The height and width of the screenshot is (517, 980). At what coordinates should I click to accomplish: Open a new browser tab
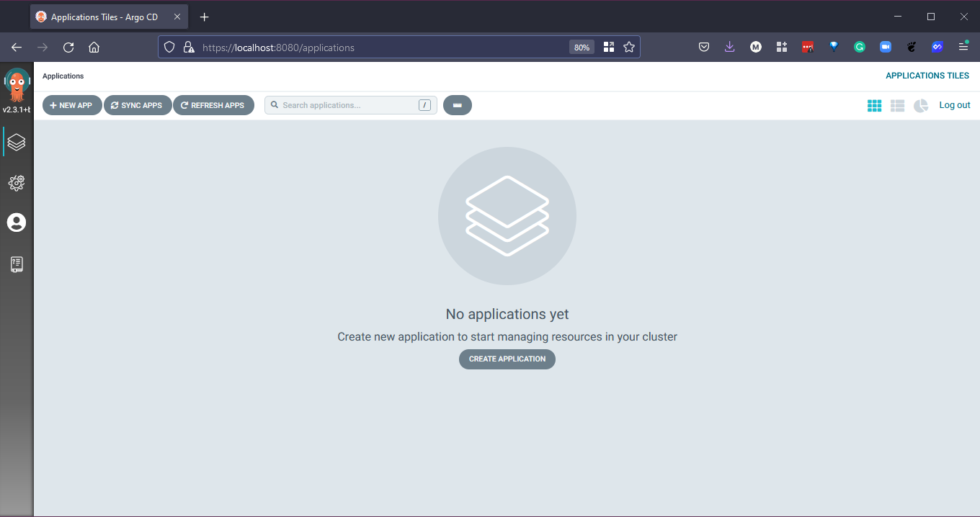pos(205,17)
